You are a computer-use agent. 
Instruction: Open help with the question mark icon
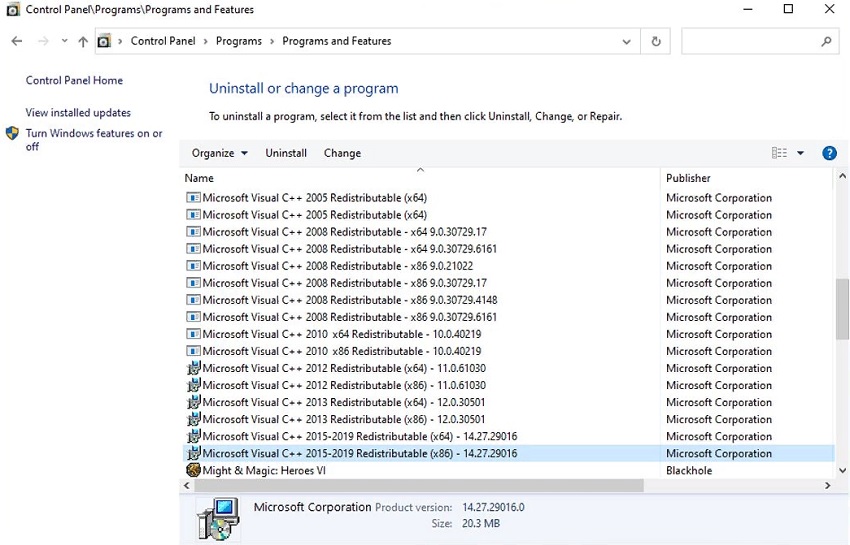tap(829, 153)
